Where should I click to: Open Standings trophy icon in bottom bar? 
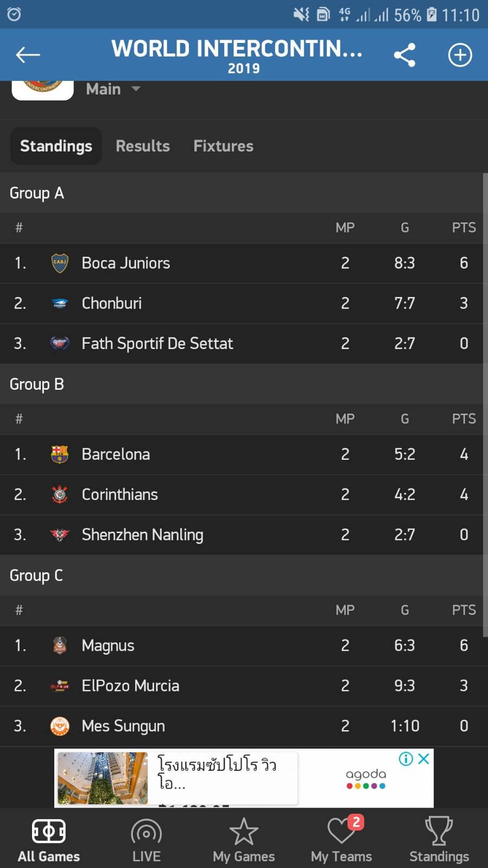click(439, 840)
